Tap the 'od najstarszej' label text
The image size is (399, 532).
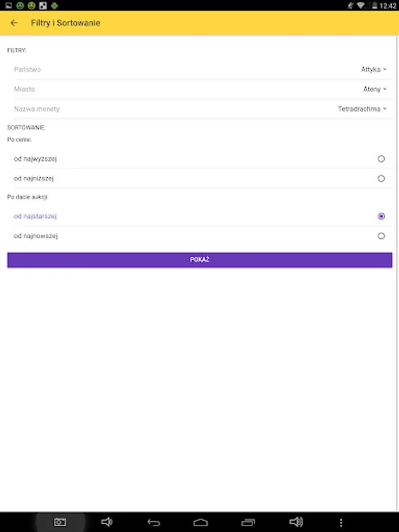[x=35, y=216]
